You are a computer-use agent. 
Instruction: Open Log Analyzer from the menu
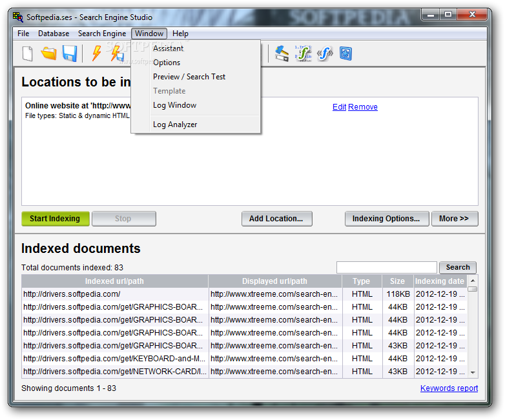[x=196, y=125]
